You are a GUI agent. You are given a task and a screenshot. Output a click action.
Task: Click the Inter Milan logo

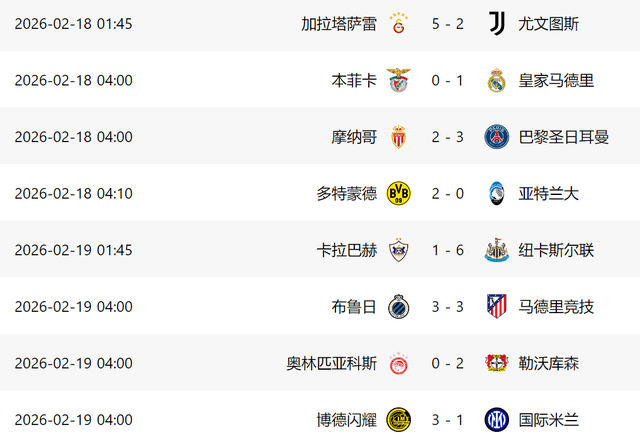496,420
